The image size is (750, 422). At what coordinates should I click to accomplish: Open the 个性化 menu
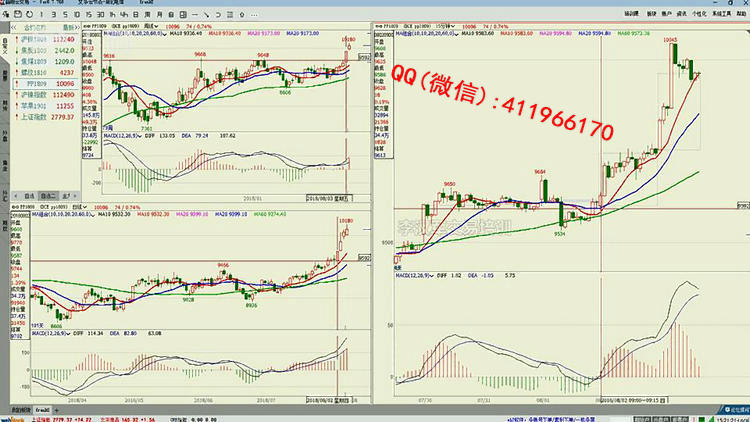click(699, 14)
